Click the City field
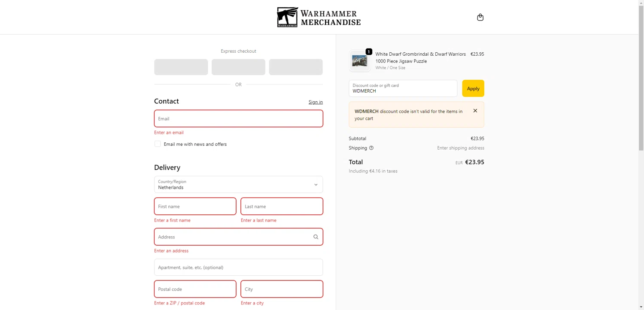Viewport: 644px width, 310px height. 282,289
